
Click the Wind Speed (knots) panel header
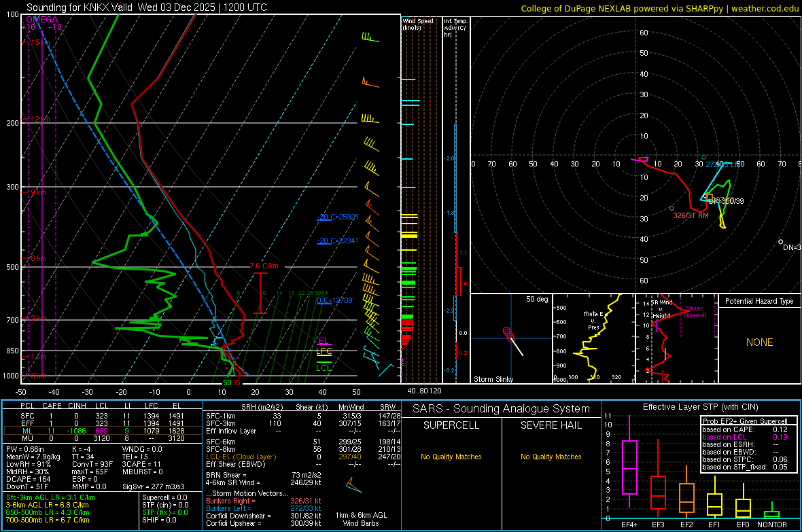click(418, 24)
